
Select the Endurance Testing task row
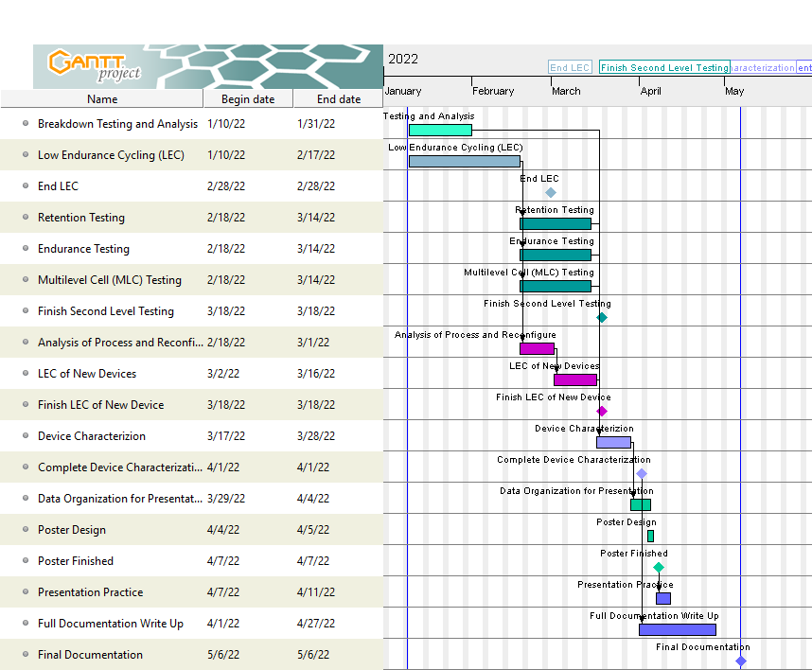point(191,249)
